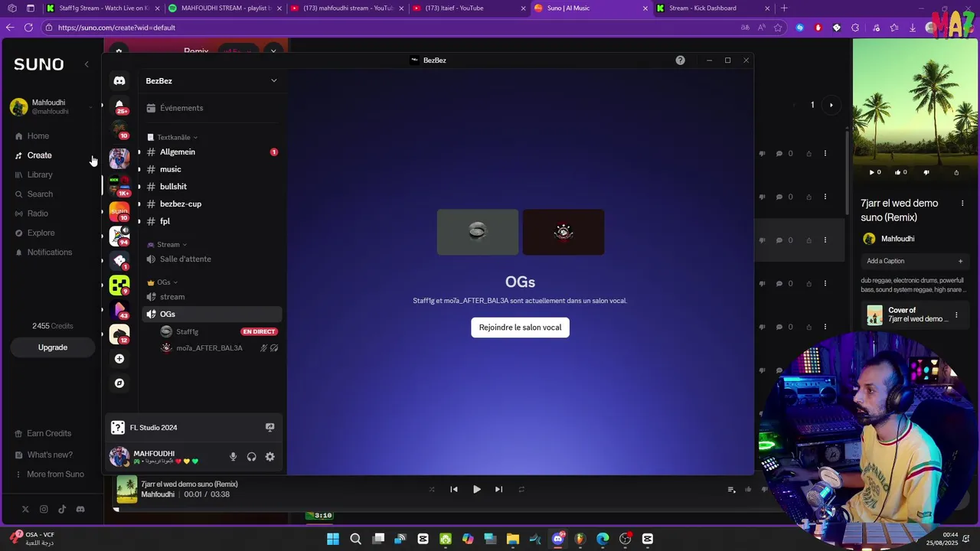Mute microphone in Discord user panel

(233, 457)
